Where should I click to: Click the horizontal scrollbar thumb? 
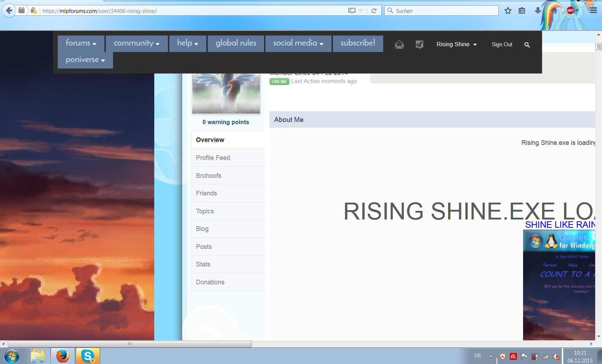130,344
